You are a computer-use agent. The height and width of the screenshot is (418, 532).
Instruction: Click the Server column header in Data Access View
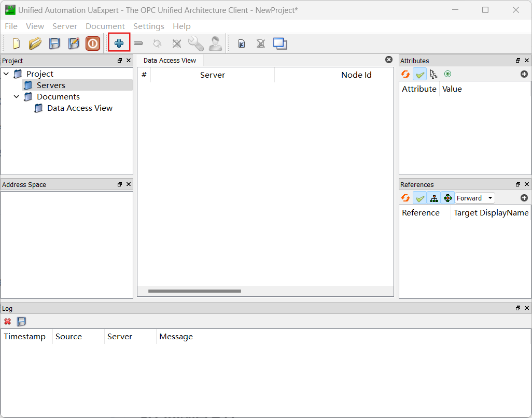213,75
